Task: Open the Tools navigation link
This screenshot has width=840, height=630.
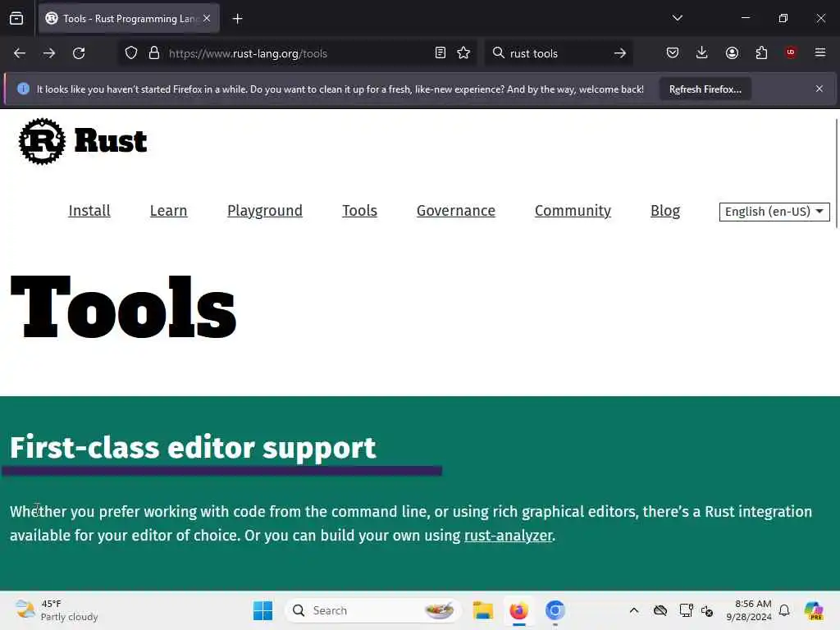Action: (359, 211)
